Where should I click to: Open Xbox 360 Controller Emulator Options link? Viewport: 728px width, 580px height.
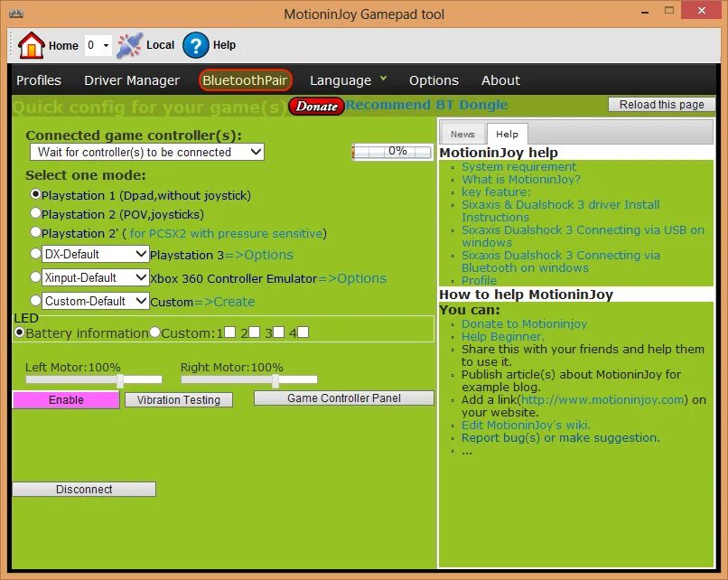(352, 278)
